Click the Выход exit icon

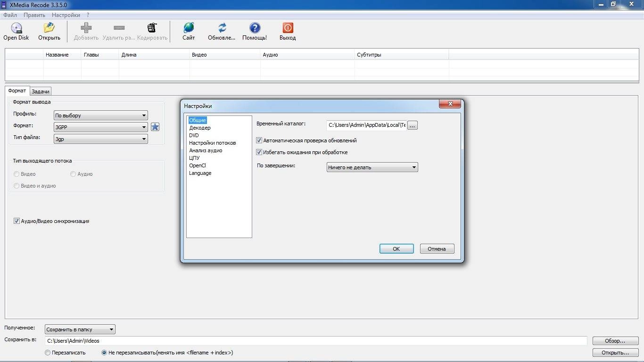pyautogui.click(x=288, y=28)
